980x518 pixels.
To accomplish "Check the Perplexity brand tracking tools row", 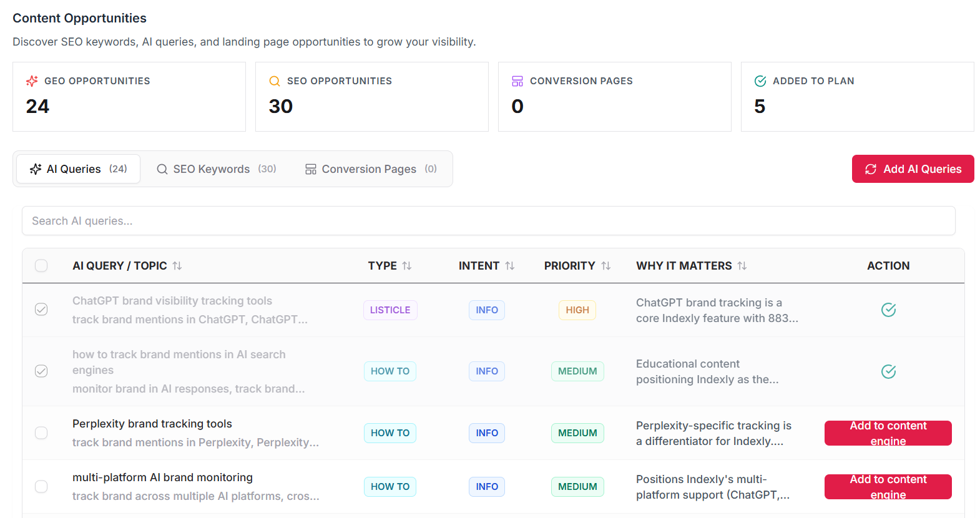I will 41,433.
